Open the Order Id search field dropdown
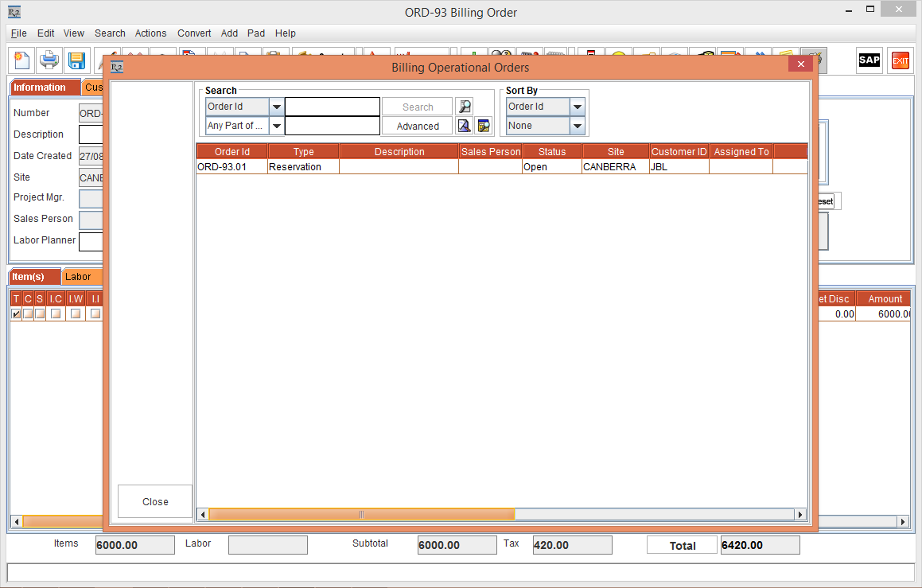The height and width of the screenshot is (588, 922). point(277,107)
